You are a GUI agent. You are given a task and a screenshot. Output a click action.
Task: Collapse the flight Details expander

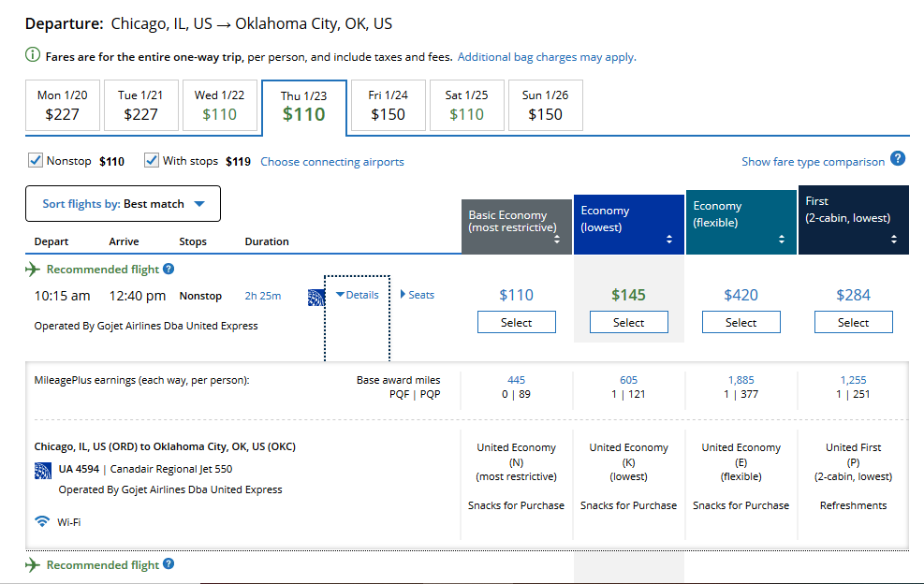tap(357, 295)
